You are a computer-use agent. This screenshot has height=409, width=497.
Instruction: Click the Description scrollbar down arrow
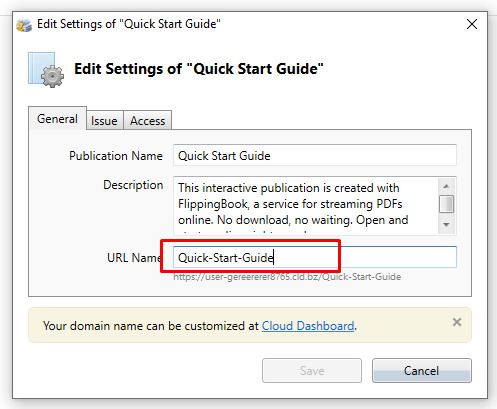click(446, 224)
